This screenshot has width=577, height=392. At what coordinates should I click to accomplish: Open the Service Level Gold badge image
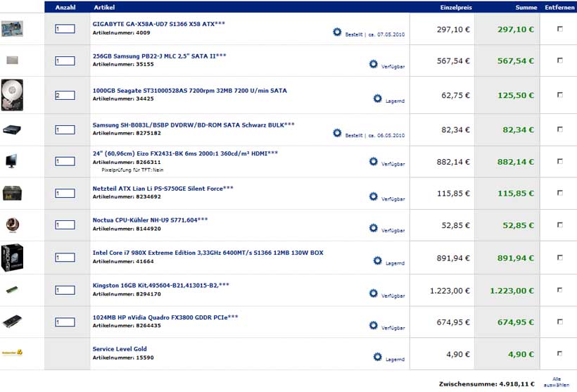(12, 353)
